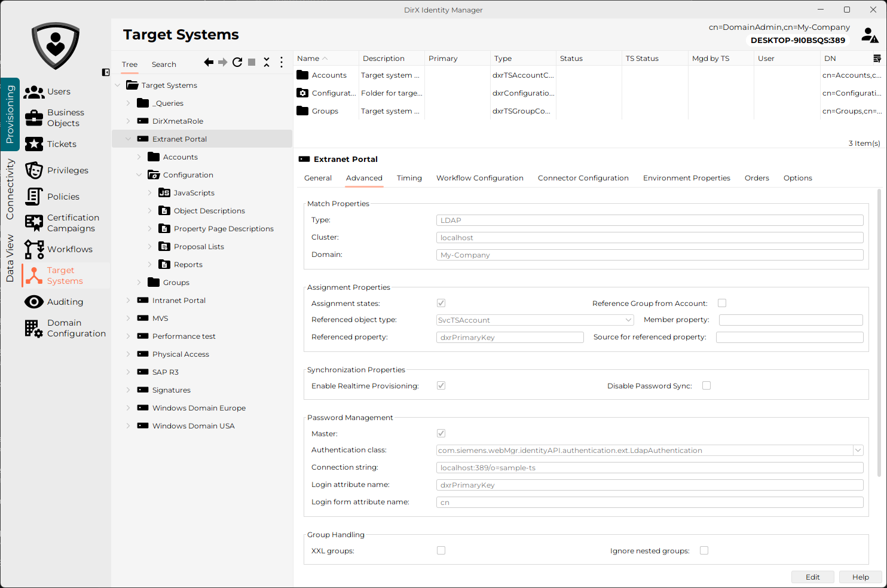The image size is (887, 588).
Task: Collapse the Configuration tree node
Action: (139, 174)
